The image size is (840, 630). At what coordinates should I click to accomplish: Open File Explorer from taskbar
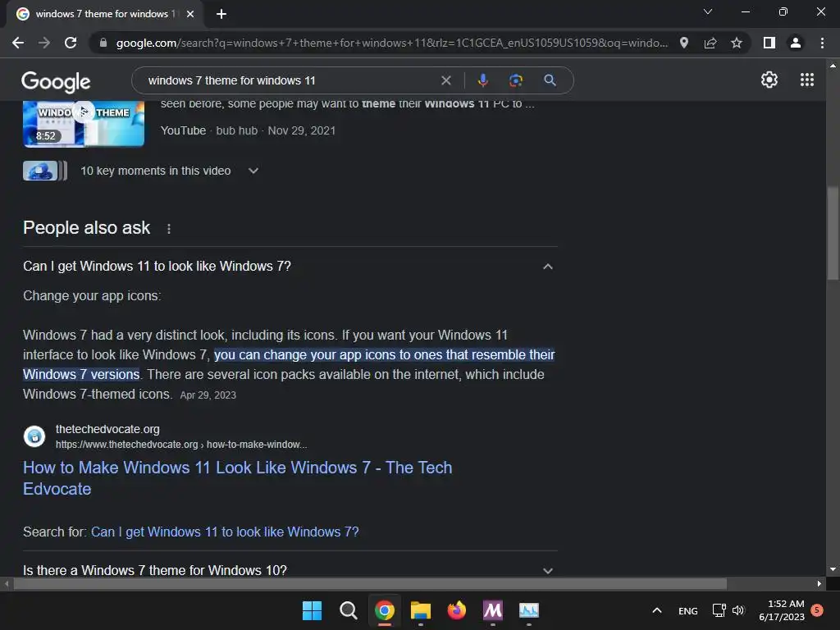click(x=421, y=610)
